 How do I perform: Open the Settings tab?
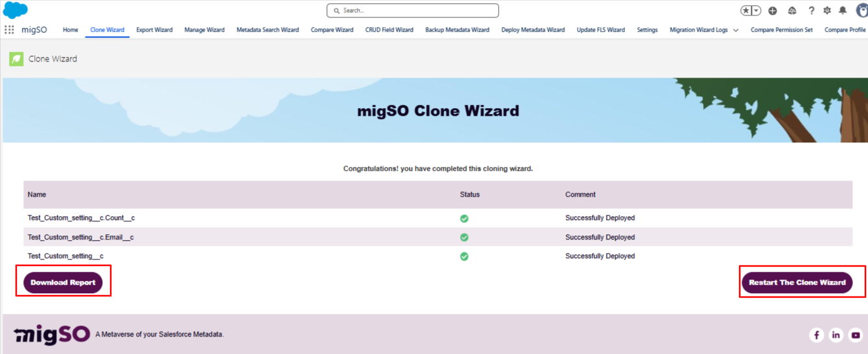pyautogui.click(x=647, y=30)
